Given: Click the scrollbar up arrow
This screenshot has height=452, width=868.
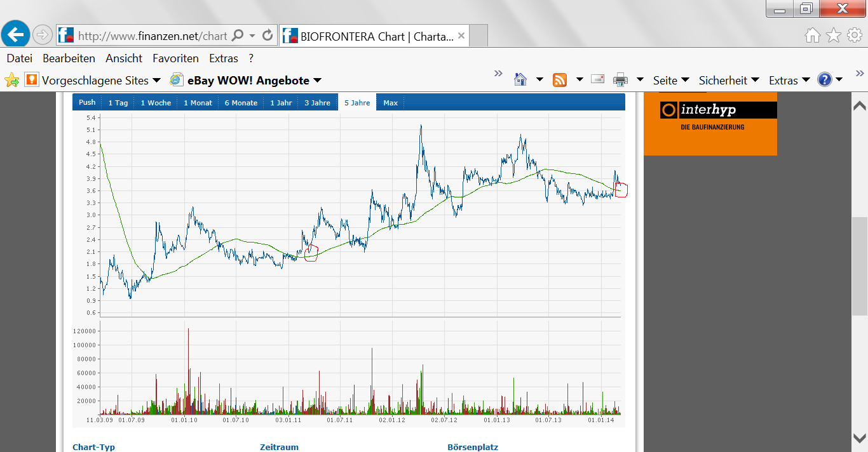Looking at the screenshot, I should pos(860,105).
